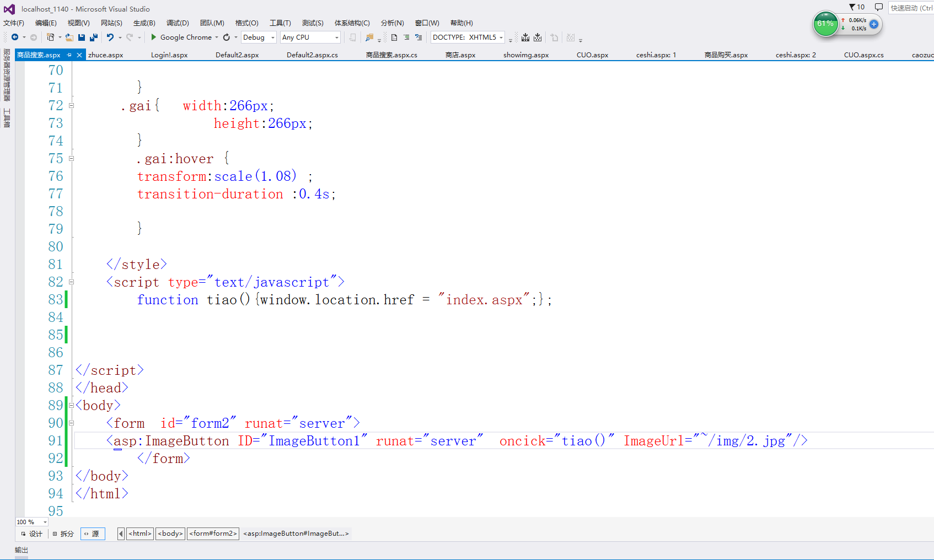934x560 pixels.
Task: Close the 商品搜索.aspx tab
Action: point(79,55)
